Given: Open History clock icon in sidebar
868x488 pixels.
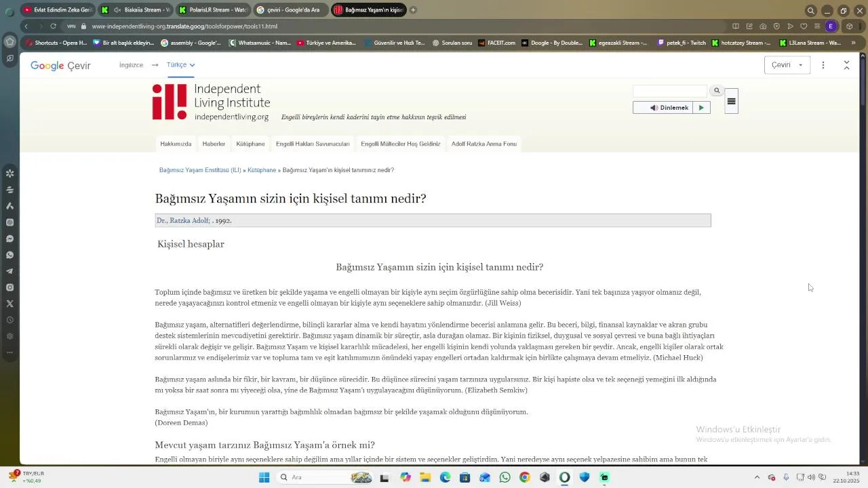Looking at the screenshot, I should click(9, 320).
